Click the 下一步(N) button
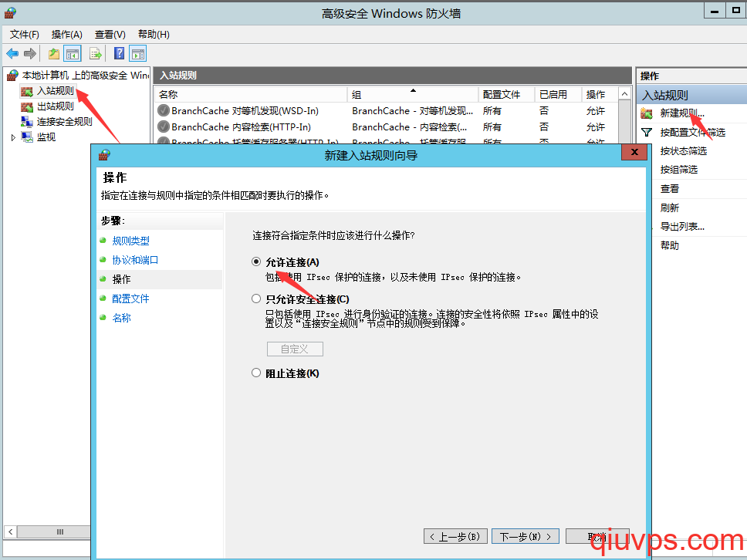 pyautogui.click(x=526, y=536)
